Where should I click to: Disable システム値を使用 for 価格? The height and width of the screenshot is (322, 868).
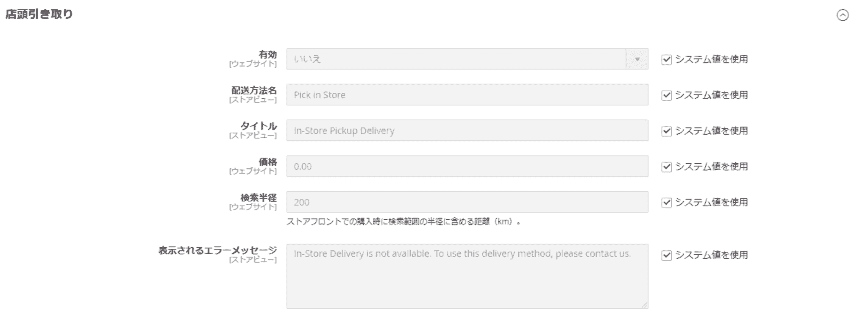tap(667, 167)
